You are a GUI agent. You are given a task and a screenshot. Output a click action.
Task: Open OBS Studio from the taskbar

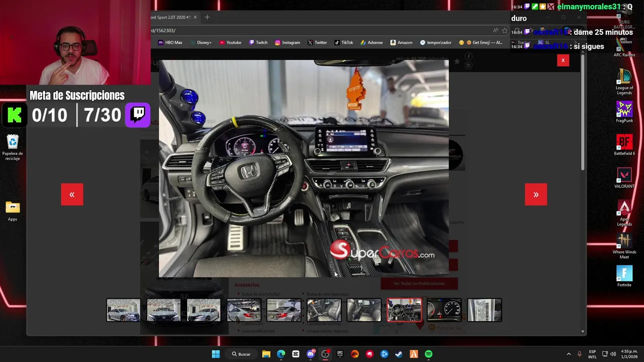click(x=326, y=354)
